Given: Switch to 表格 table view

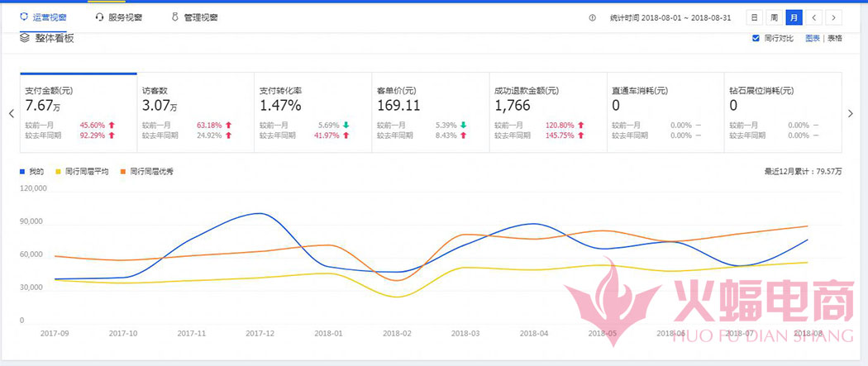Looking at the screenshot, I should pos(835,39).
